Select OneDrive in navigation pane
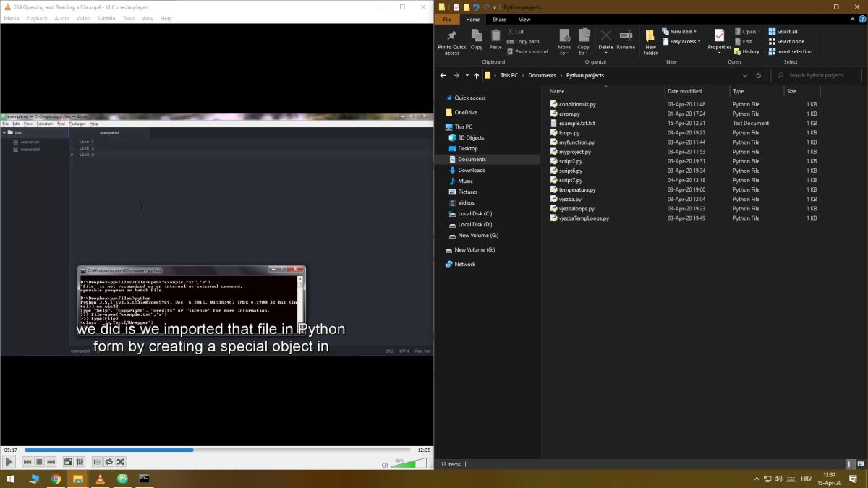 465,112
